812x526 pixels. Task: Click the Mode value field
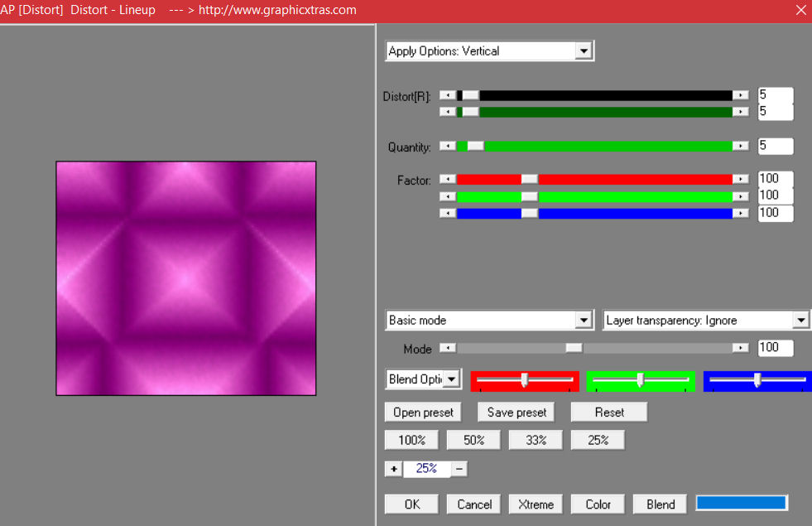pyautogui.click(x=776, y=348)
